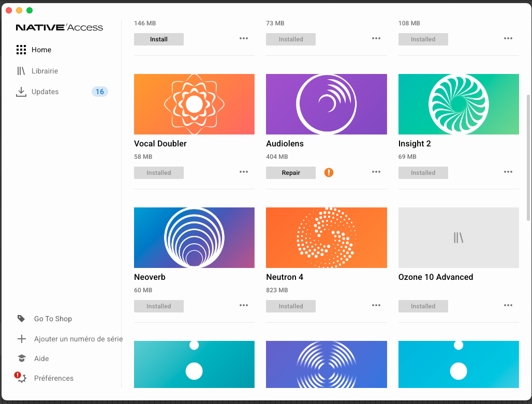
Task: Select the Neoverb product thumbnail
Action: pyautogui.click(x=194, y=237)
